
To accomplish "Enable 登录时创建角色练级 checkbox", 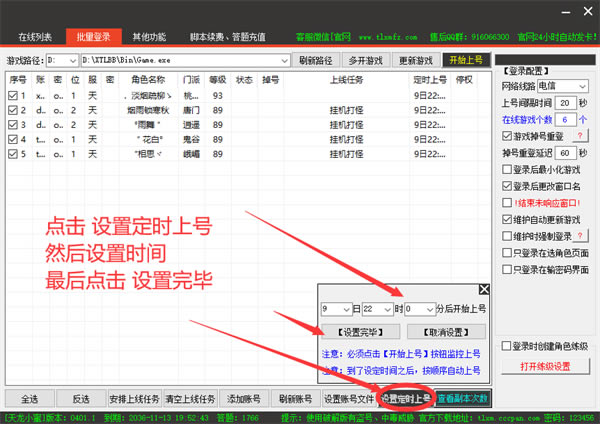I will pos(507,346).
